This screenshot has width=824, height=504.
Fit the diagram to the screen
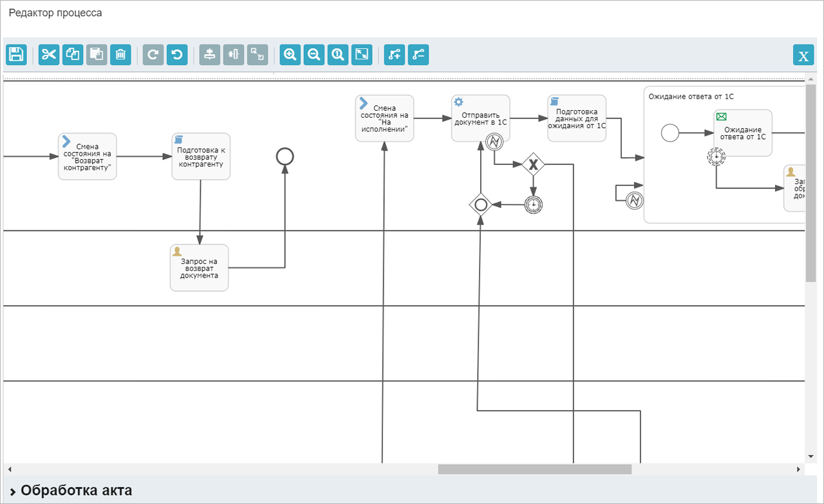362,55
